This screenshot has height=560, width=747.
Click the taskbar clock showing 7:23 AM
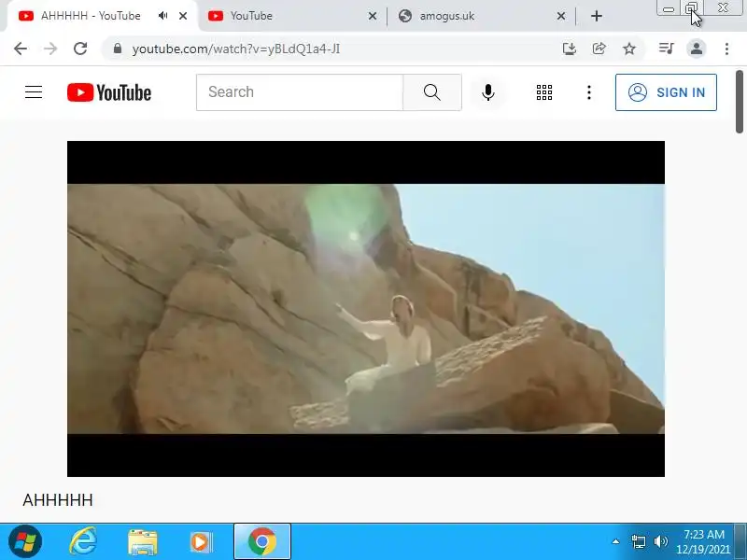tap(703, 542)
